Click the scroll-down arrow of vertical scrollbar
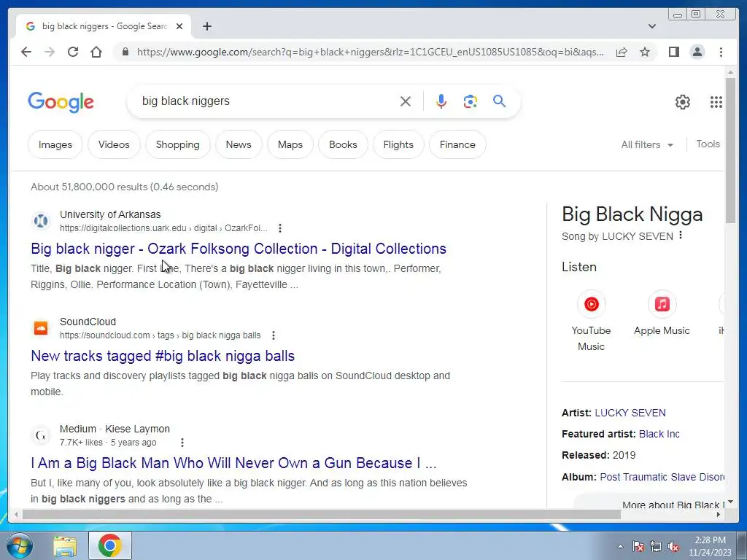Screen dimensions: 747x560 (730, 502)
